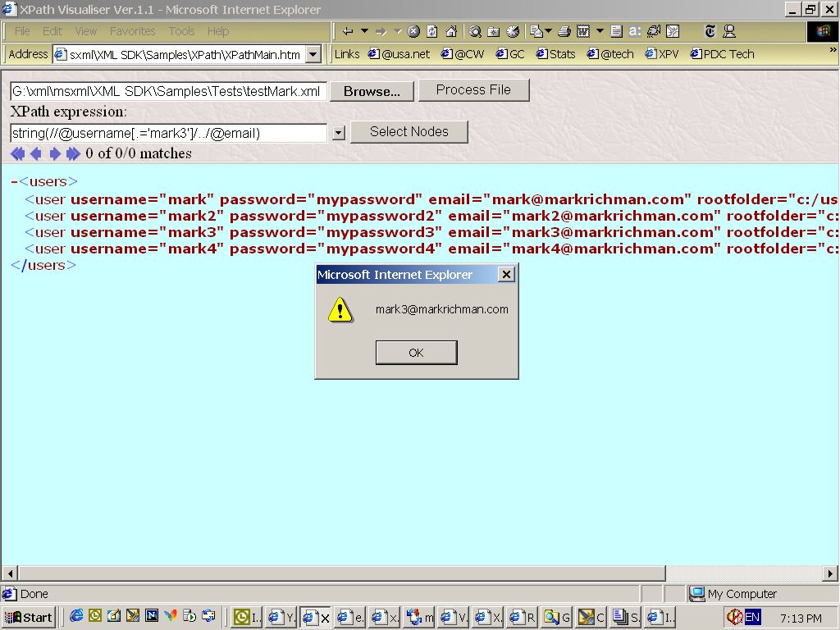Click the New York Times toolbar icon
This screenshot has width=840, height=630.
[710, 32]
